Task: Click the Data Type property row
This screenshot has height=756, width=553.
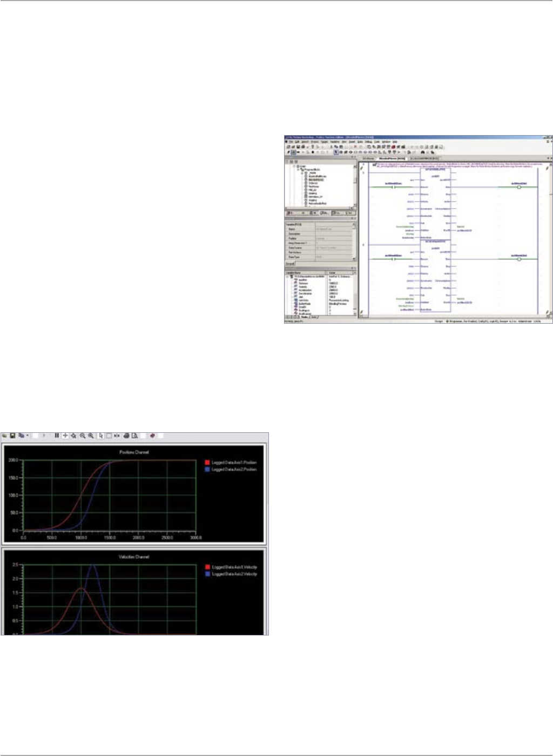Action: pos(319,257)
